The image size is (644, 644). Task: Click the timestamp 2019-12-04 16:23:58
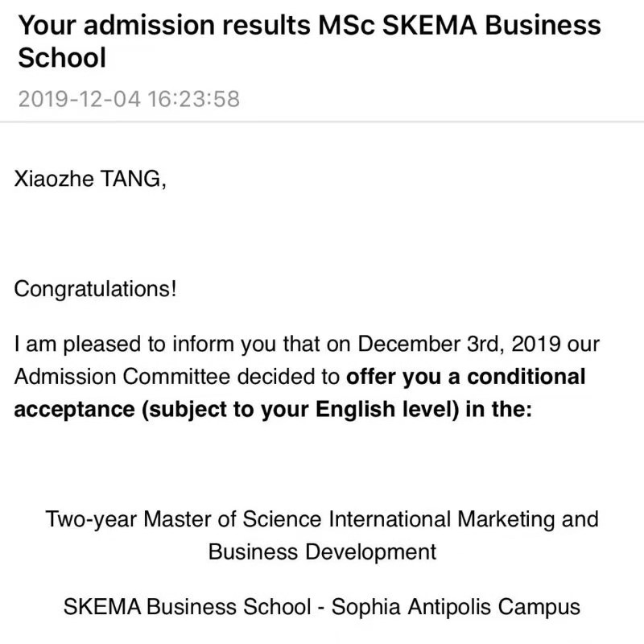pos(129,99)
